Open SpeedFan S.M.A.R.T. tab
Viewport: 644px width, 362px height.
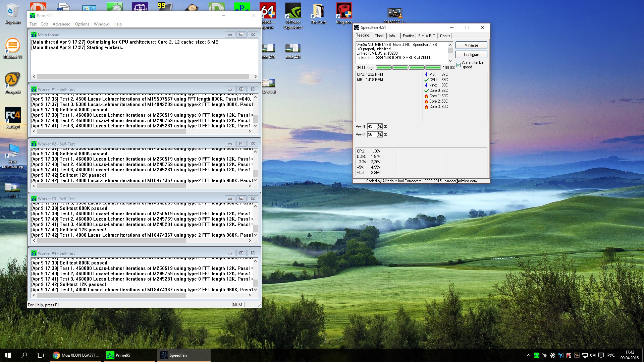[427, 36]
